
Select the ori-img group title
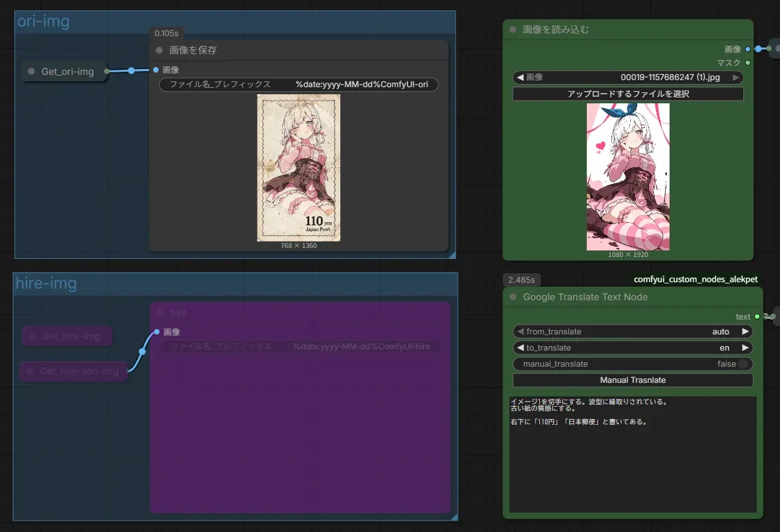[43, 21]
